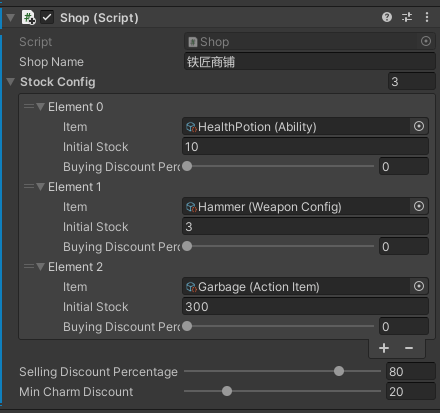The height and width of the screenshot is (413, 440).
Task: Disable the Shop script component checkbox
Action: pos(47,17)
